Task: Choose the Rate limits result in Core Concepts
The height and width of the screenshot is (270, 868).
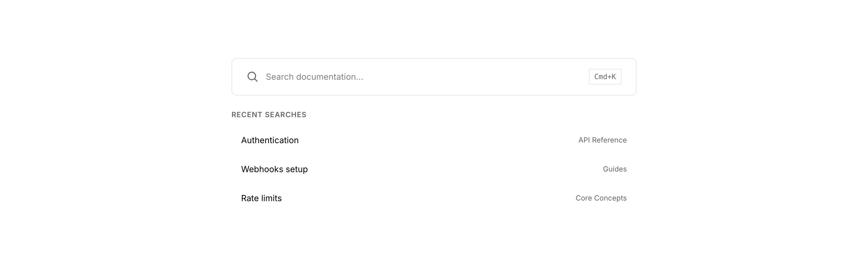Action: pos(433,198)
